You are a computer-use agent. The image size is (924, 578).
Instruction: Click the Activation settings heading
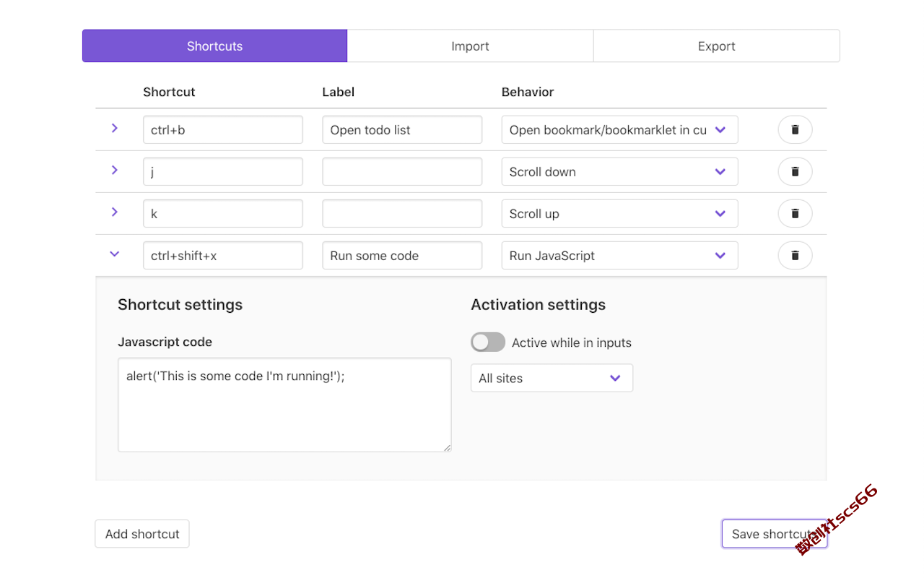click(x=539, y=305)
